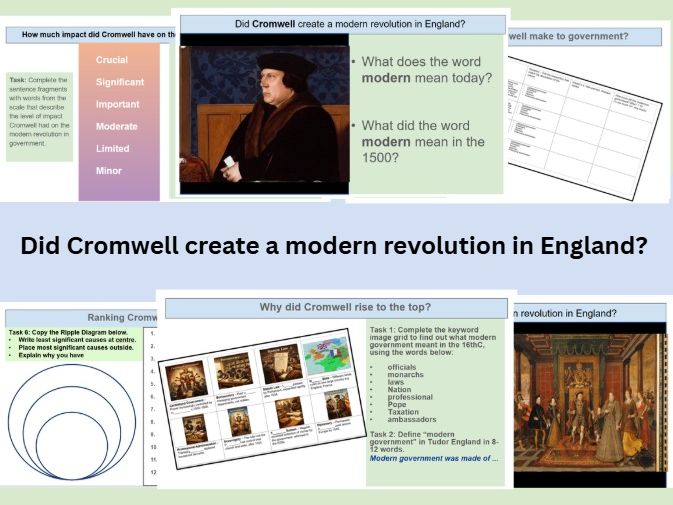Click the keyword 'monarchs' in the word list
Image resolution: width=673 pixels, height=505 pixels.
click(405, 375)
